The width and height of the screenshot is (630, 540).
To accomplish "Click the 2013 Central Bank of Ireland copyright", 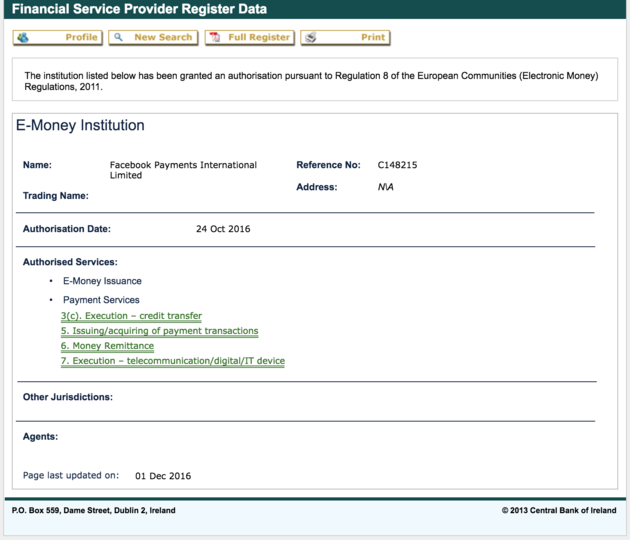I will [559, 510].
